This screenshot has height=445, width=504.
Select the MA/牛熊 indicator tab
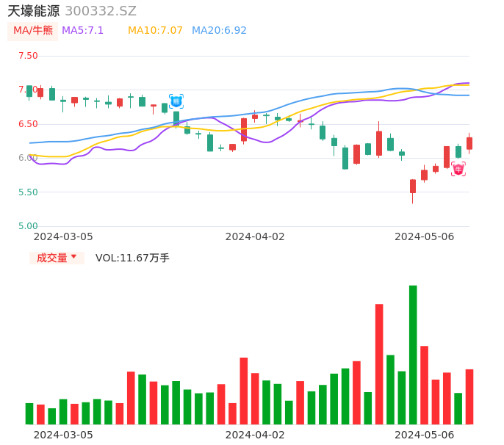pyautogui.click(x=32, y=31)
